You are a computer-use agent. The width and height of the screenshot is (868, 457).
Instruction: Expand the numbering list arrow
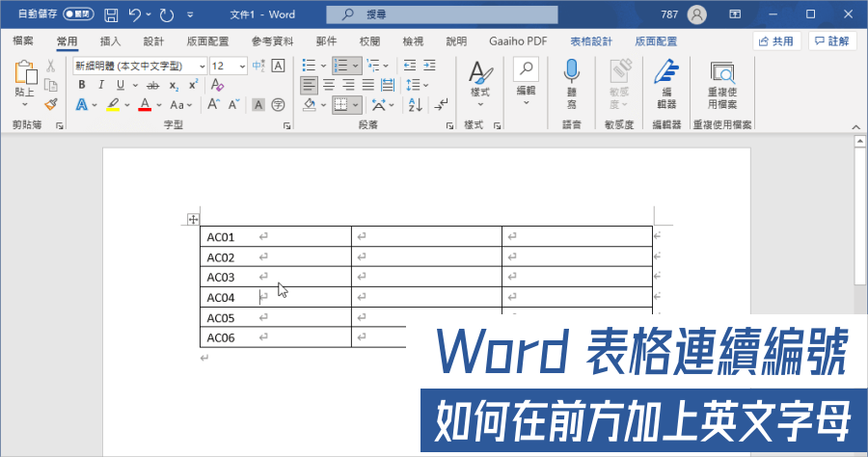[356, 66]
